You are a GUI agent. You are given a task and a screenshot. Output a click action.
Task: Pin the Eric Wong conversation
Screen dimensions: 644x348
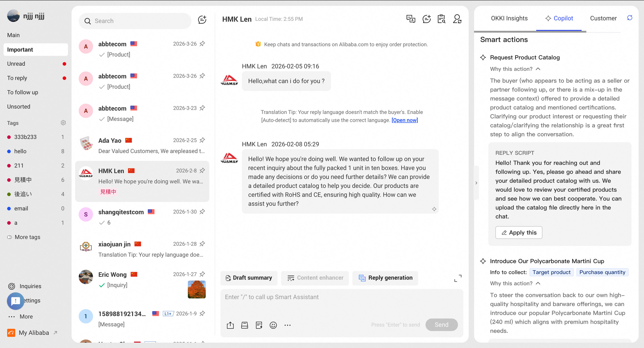point(203,274)
